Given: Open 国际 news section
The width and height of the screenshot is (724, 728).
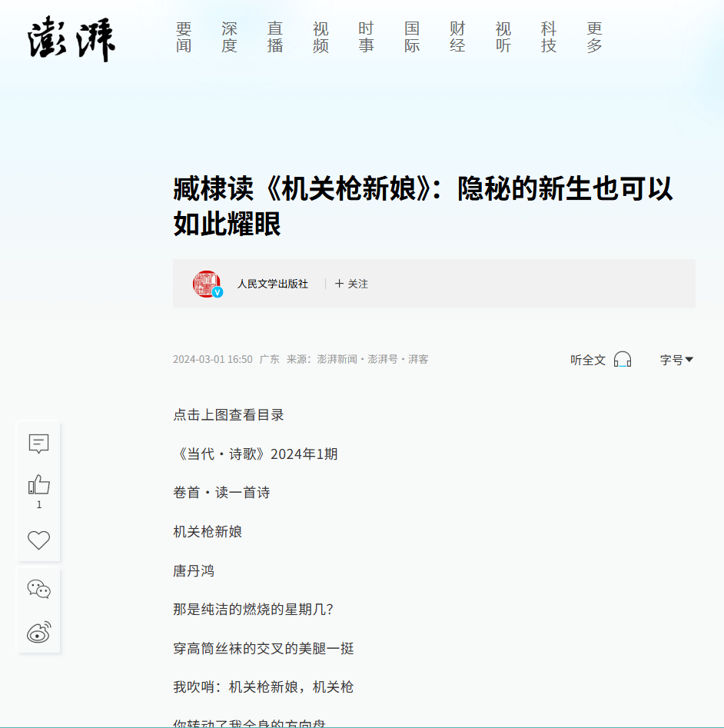Looking at the screenshot, I should click(x=412, y=38).
